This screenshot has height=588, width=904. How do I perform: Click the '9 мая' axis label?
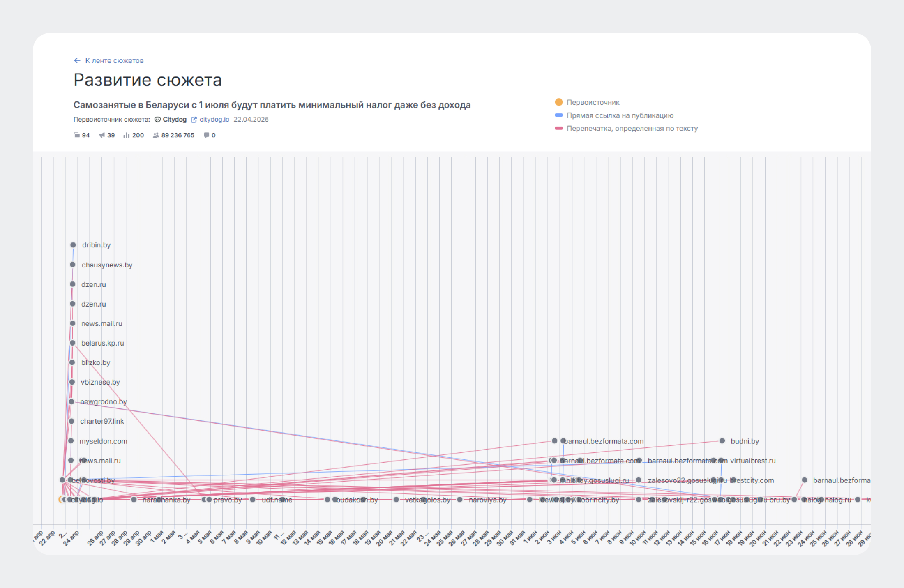(254, 537)
